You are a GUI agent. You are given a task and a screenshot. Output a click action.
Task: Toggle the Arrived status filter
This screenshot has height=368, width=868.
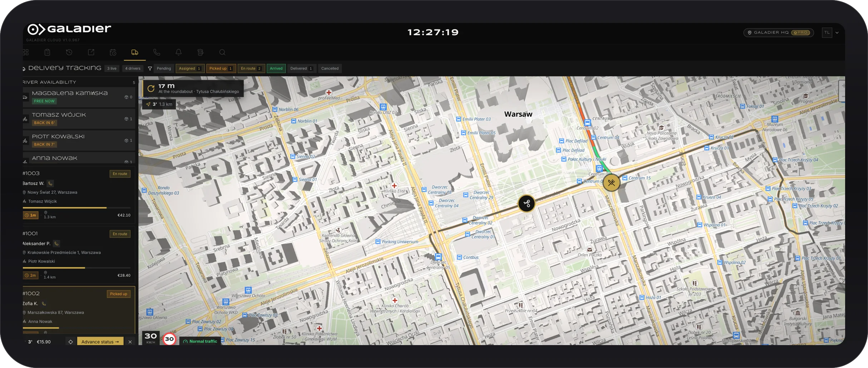(x=276, y=68)
